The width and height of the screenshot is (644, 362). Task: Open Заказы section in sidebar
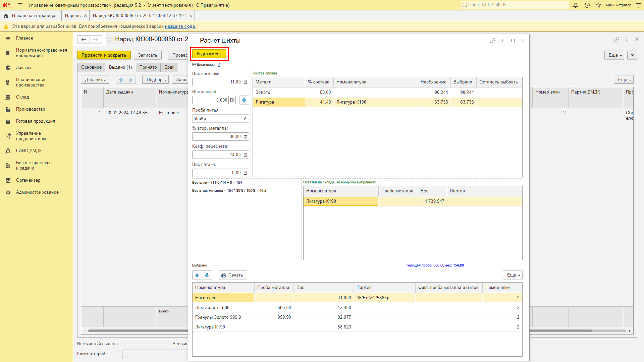pos(23,68)
